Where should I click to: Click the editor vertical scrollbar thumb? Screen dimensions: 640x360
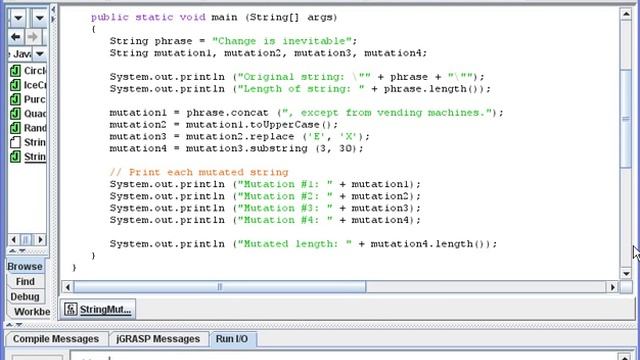pos(626,118)
